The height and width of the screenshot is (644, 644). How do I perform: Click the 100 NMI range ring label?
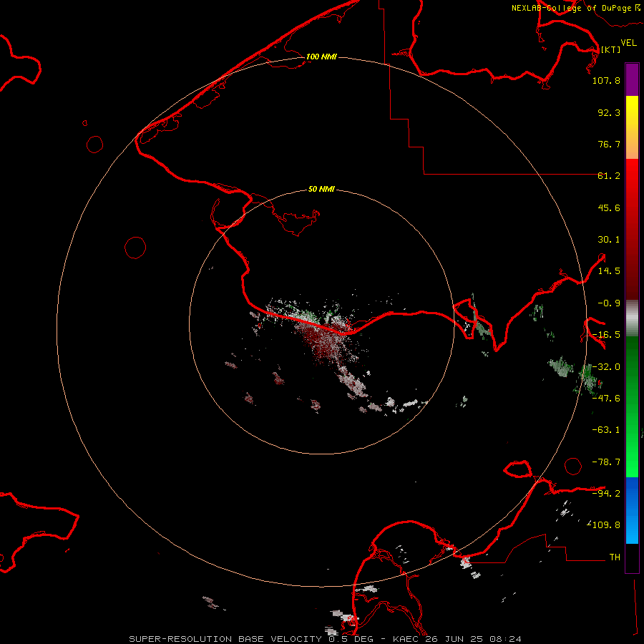pos(321,57)
